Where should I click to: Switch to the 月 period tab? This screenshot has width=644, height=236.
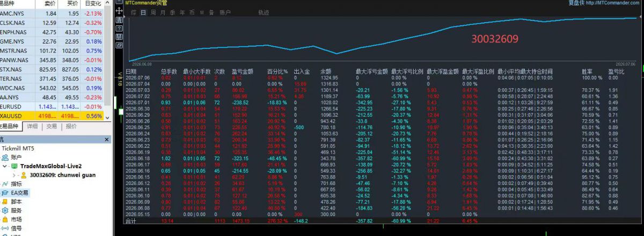click(163, 12)
